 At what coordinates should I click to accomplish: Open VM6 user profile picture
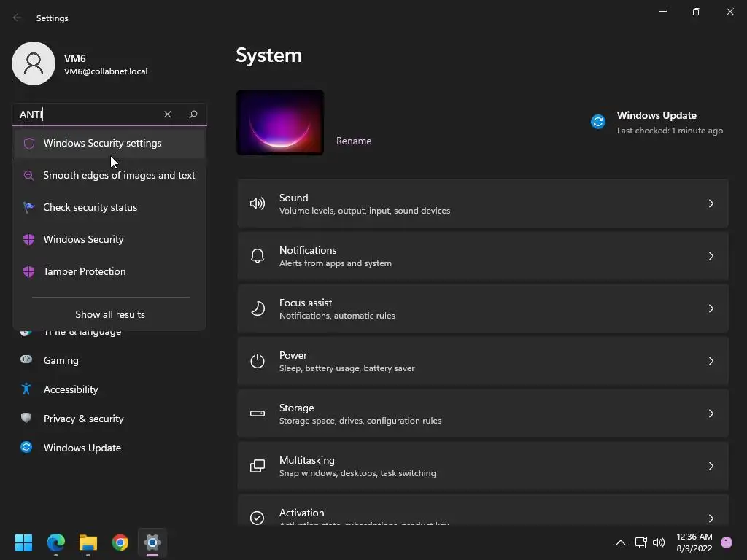34,63
